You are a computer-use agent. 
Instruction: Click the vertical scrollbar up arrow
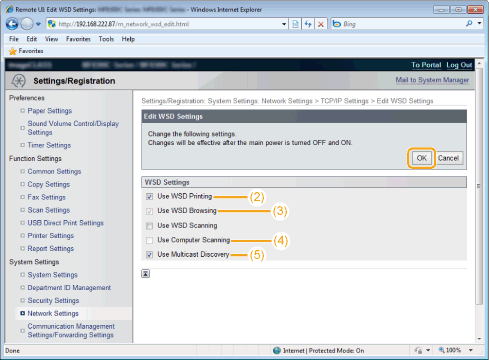click(x=479, y=63)
